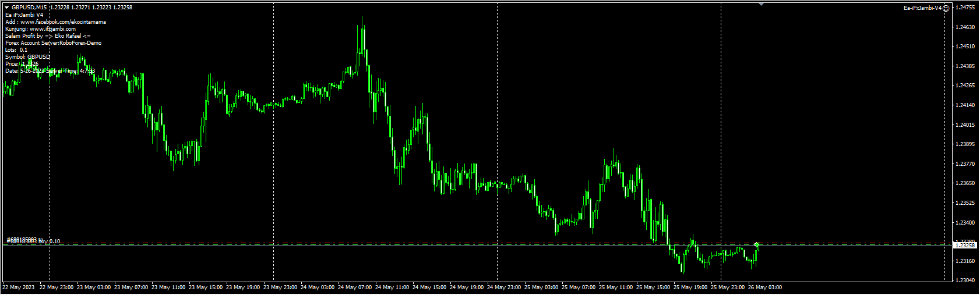Click the 1.23040 price scale label
This screenshot has height=295, width=980.
[x=965, y=280]
